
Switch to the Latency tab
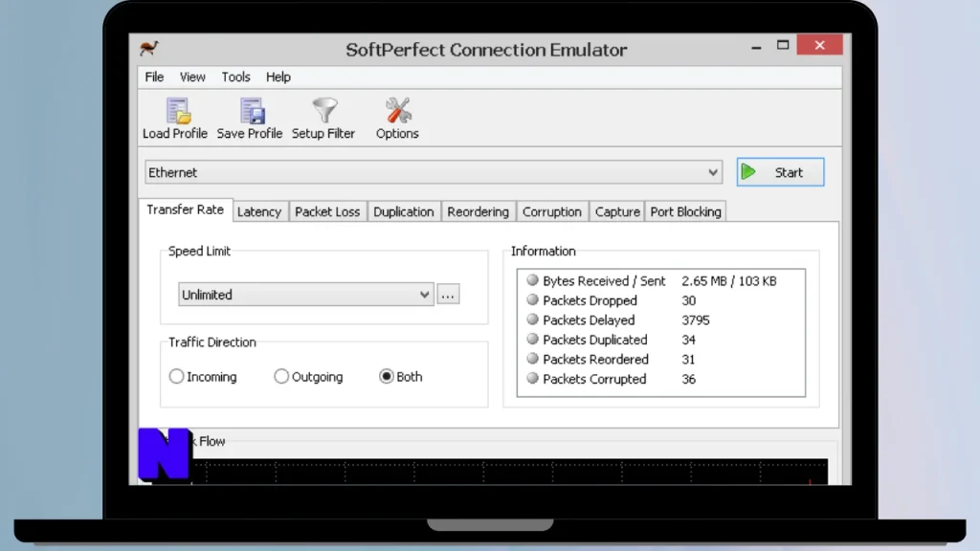[259, 211]
